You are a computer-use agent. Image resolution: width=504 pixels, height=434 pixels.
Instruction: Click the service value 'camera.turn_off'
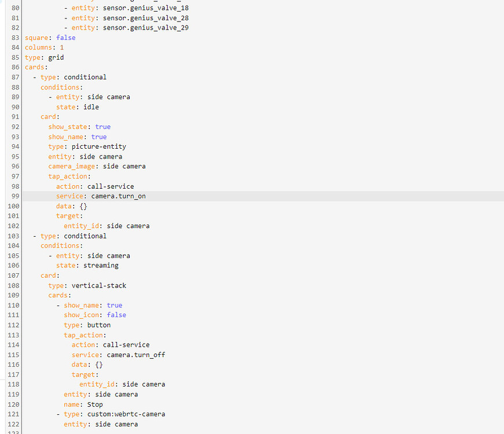136,355
